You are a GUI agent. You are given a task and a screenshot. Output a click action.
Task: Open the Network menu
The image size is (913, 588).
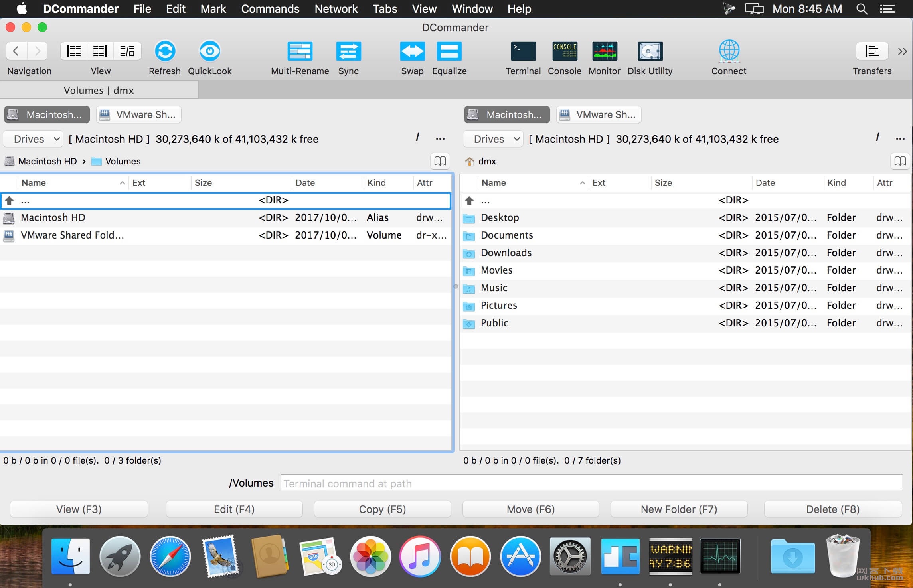[x=336, y=9]
